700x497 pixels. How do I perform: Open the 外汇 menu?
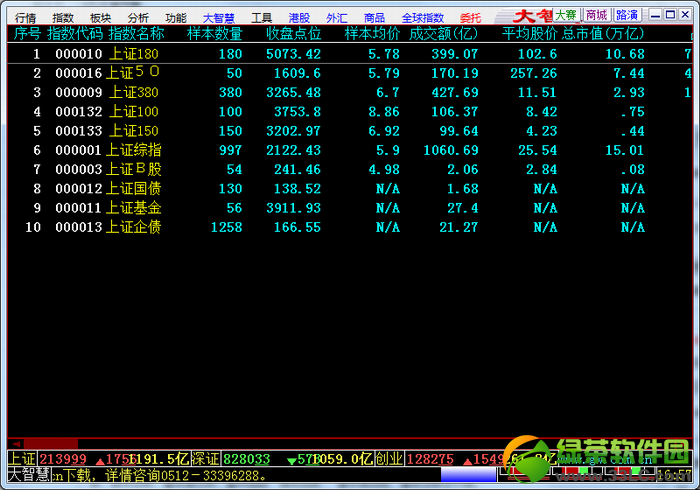(337, 18)
